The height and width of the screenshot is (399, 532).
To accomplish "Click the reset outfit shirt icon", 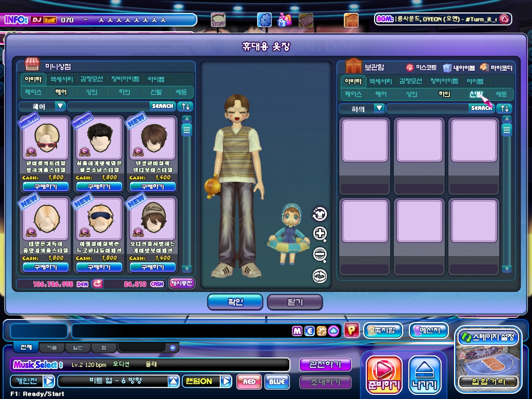I will (x=320, y=214).
